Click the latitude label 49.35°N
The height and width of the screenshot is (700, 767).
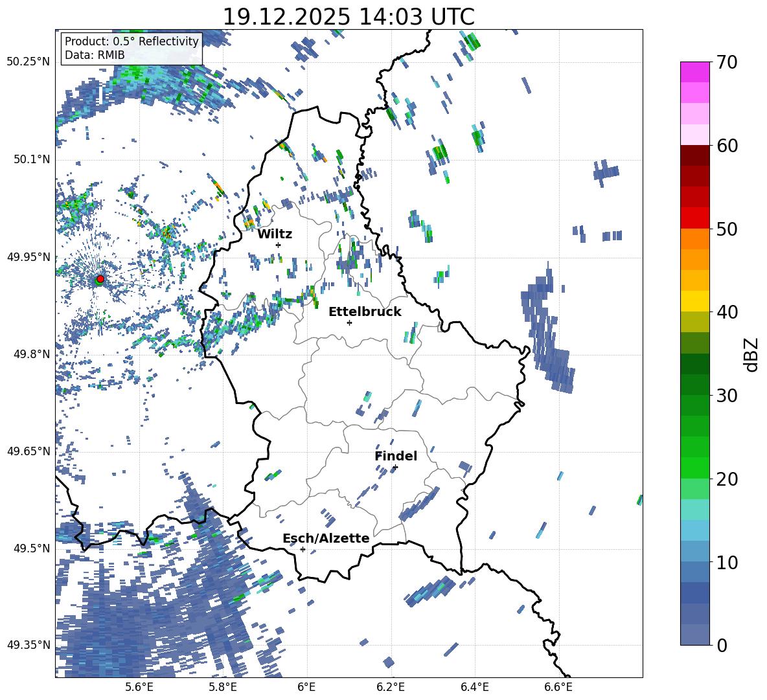[29, 645]
